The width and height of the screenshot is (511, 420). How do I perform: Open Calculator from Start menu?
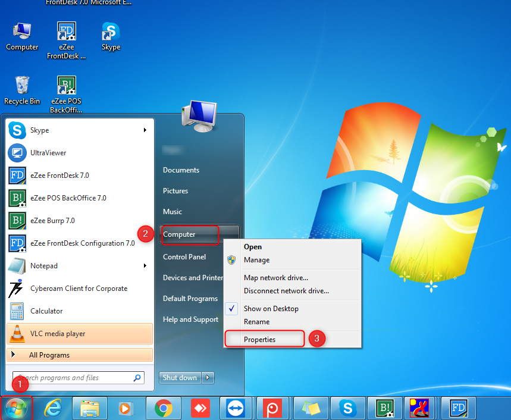pos(80,311)
